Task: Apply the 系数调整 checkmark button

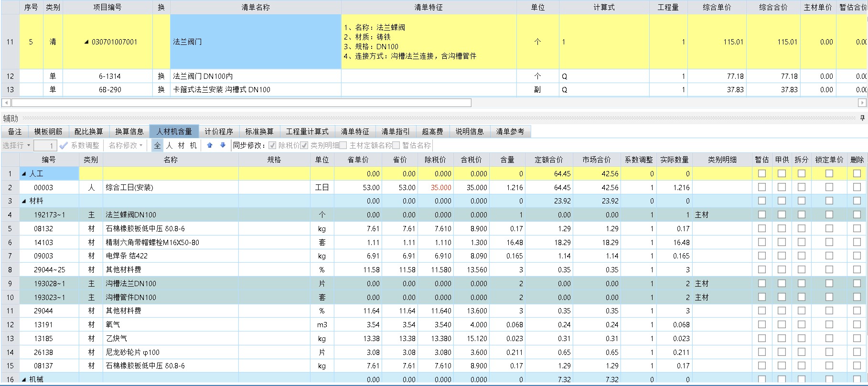Action: click(80, 145)
